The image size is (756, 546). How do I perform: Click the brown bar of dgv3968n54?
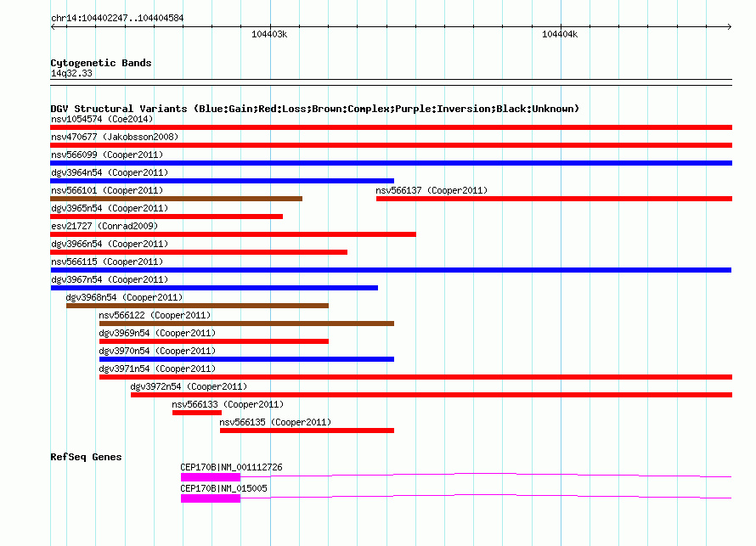coord(197,306)
